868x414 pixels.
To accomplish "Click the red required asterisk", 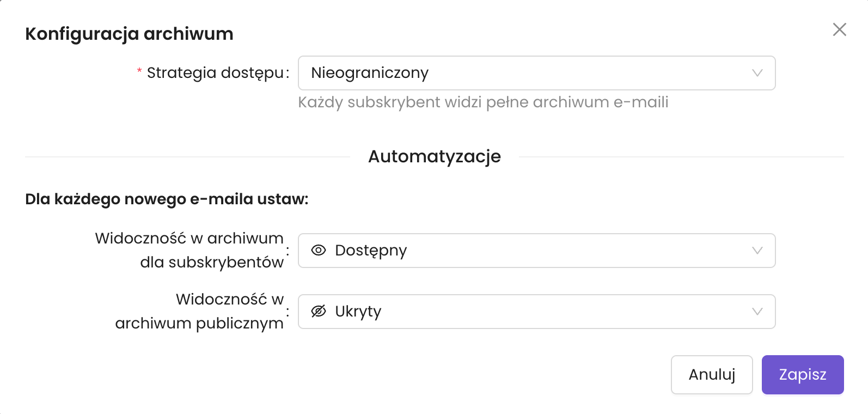I will point(139,71).
